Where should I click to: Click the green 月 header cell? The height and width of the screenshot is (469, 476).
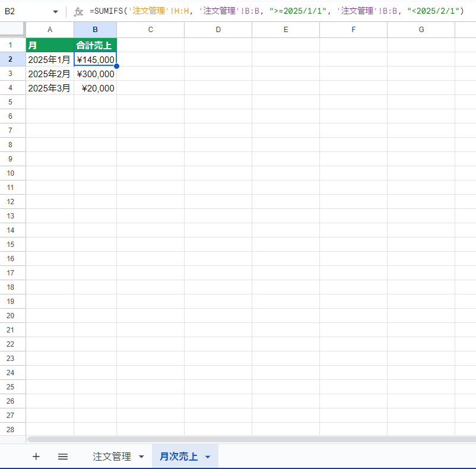50,45
